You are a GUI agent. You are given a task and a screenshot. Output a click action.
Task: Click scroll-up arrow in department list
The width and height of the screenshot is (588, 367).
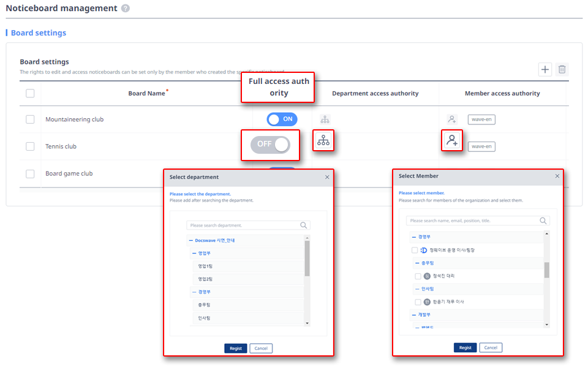[x=307, y=238]
